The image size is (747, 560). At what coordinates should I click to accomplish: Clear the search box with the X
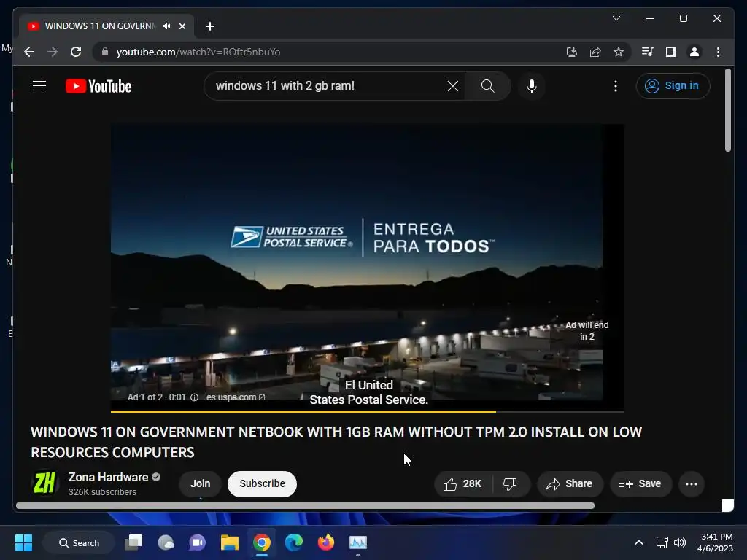[452, 86]
